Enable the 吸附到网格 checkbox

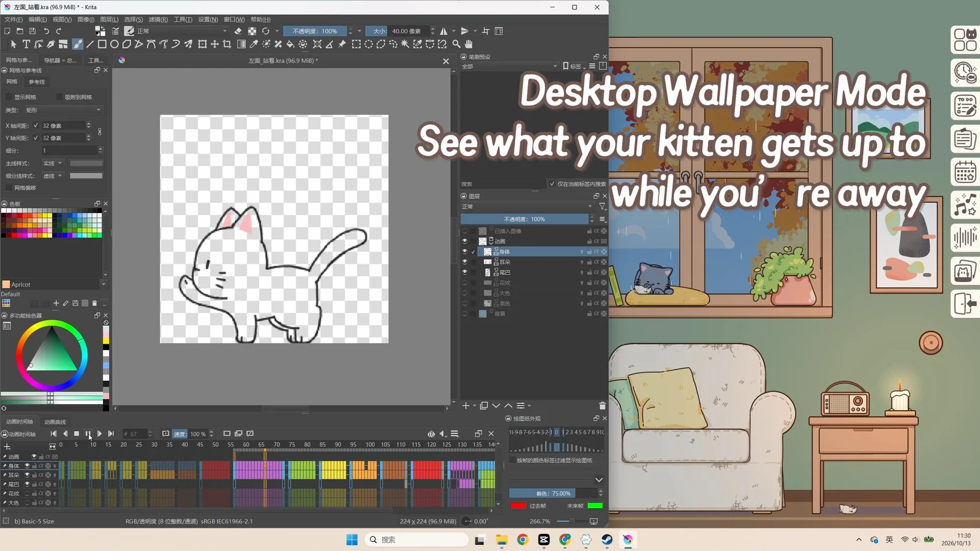(59, 97)
